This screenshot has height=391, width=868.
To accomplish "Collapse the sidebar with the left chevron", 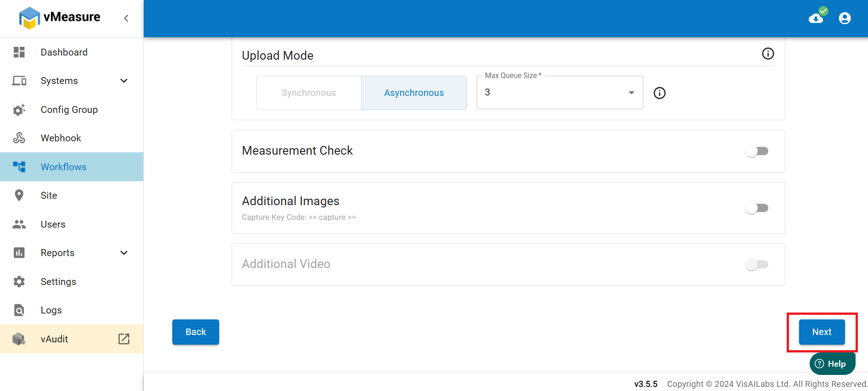I will tap(126, 18).
